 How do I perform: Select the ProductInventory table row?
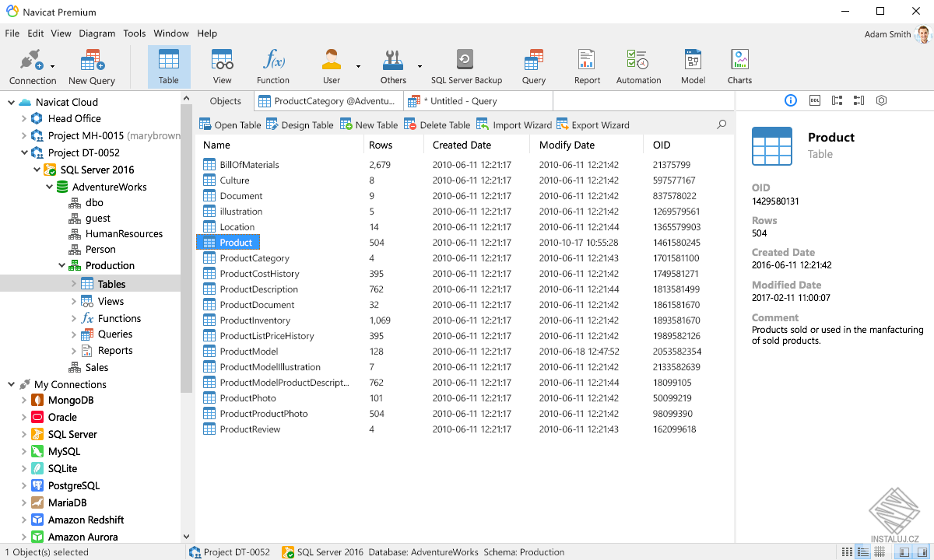point(463,320)
